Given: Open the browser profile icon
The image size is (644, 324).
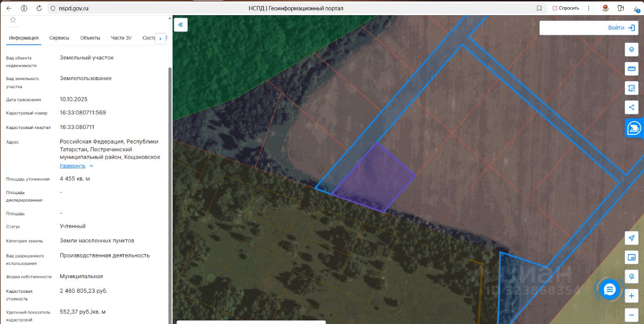Looking at the screenshot, I should click(24, 8).
